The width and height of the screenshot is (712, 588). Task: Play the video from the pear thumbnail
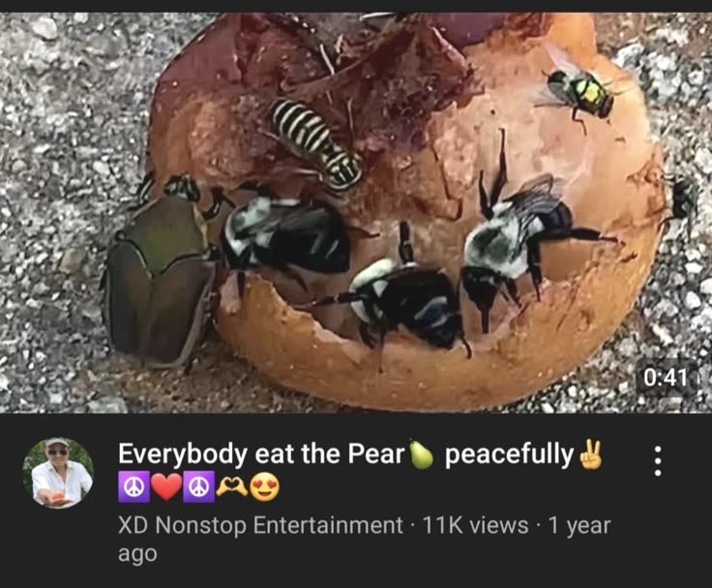point(356,213)
